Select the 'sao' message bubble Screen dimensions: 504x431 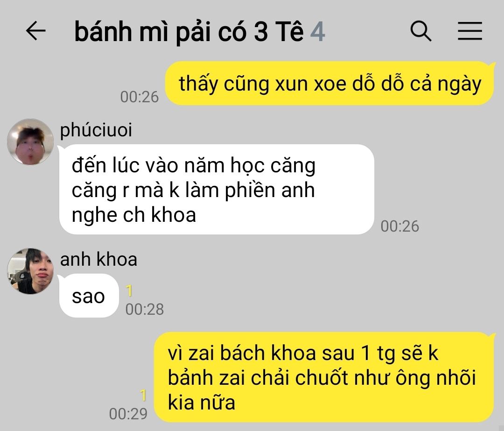[89, 296]
